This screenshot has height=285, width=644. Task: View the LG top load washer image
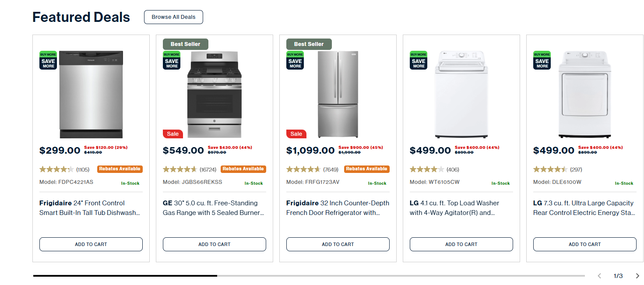click(461, 94)
